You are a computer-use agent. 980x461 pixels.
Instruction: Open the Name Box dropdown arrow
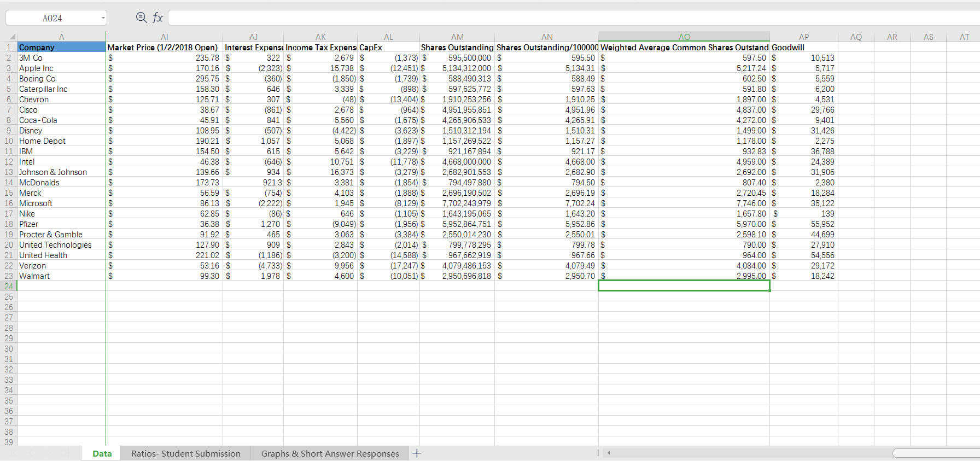click(x=103, y=18)
